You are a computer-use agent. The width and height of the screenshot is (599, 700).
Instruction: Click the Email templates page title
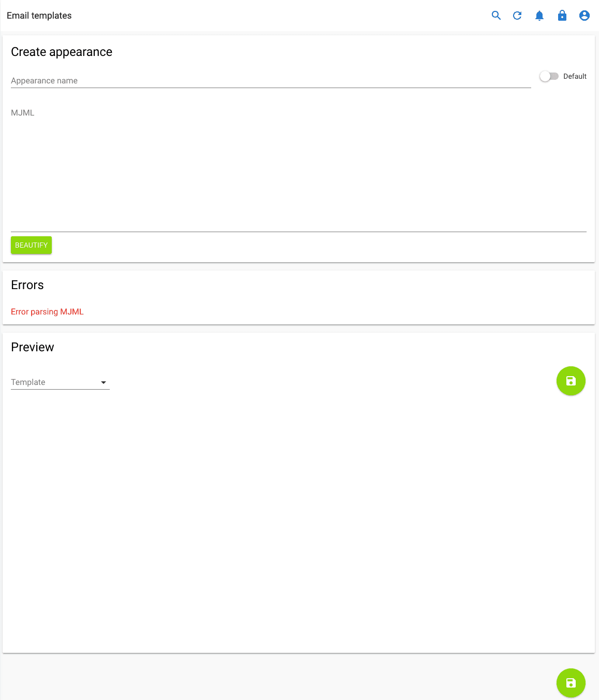39,16
